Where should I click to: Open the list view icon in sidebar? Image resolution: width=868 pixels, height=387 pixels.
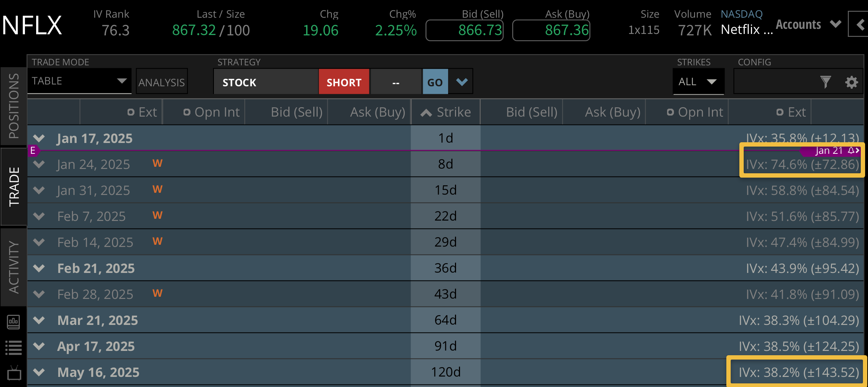pyautogui.click(x=14, y=348)
